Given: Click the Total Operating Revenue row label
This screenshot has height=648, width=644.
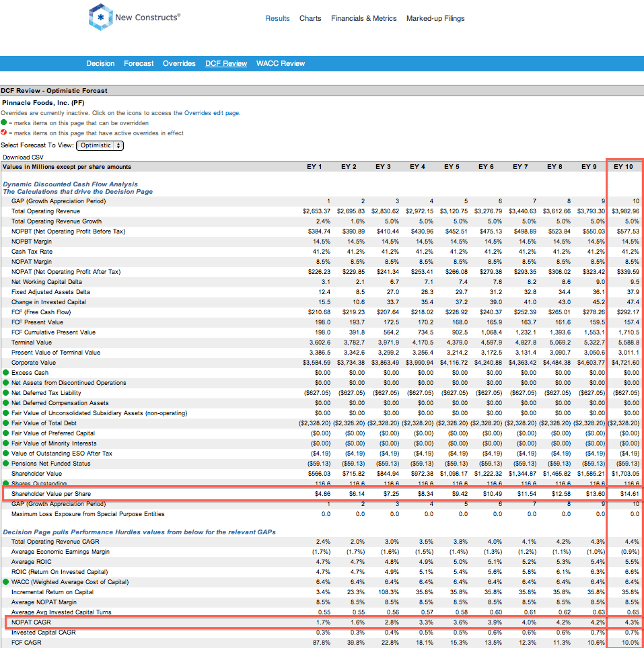Looking at the screenshot, I should pos(46,211).
